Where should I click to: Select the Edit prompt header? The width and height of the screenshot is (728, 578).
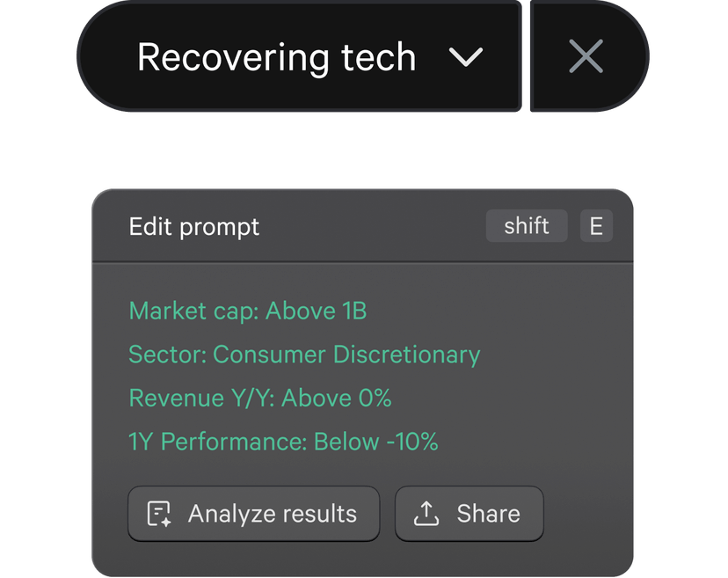pyautogui.click(x=193, y=226)
